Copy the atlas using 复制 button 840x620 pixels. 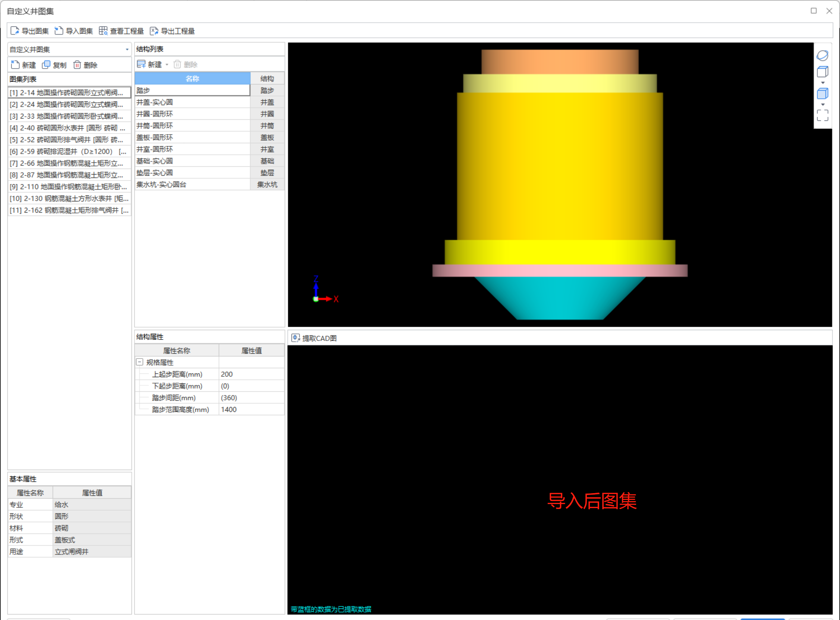click(x=54, y=65)
